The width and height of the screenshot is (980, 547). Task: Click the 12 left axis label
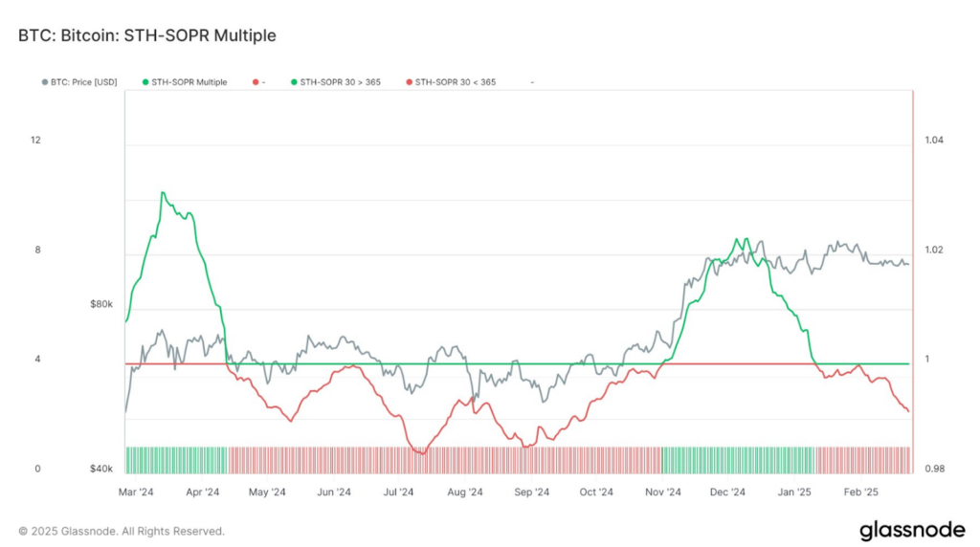coord(35,141)
